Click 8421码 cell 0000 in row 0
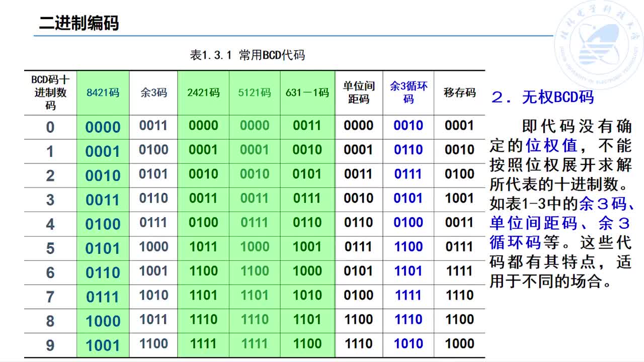Image resolution: width=644 pixels, height=362 pixels. coord(103,127)
